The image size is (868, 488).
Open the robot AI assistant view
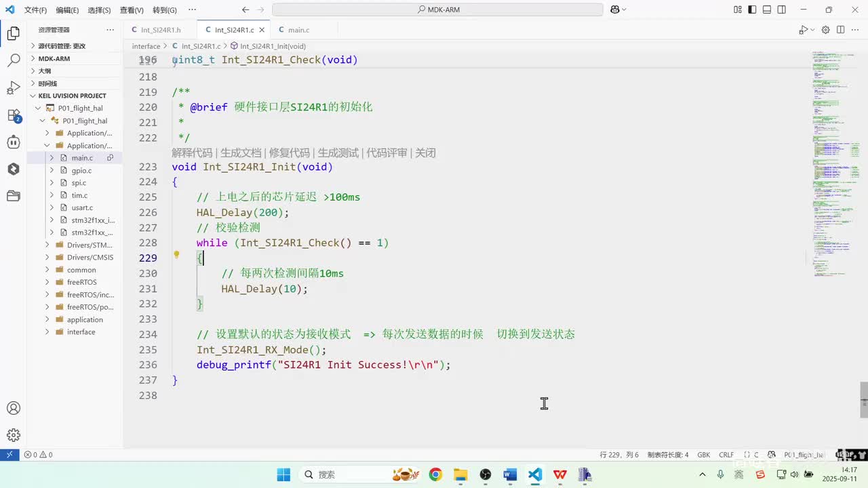click(x=13, y=142)
